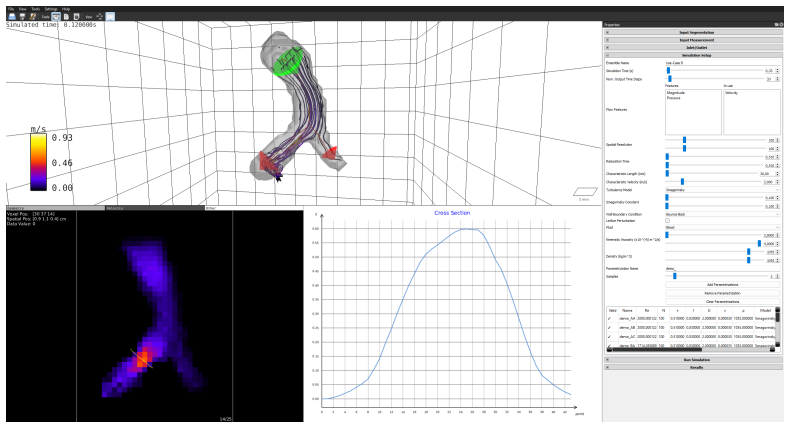Click the Simulation Time slider handle
The width and height of the screenshot is (790, 428).
pyautogui.click(x=669, y=71)
